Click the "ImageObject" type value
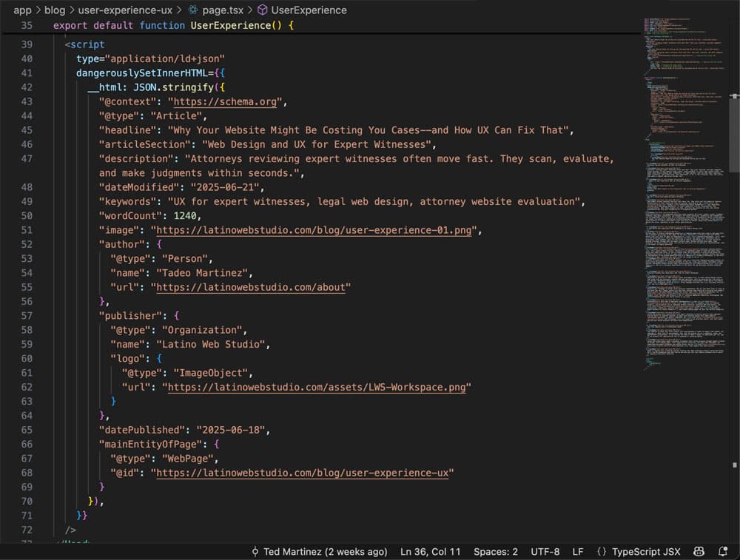The width and height of the screenshot is (740, 560). click(x=210, y=373)
